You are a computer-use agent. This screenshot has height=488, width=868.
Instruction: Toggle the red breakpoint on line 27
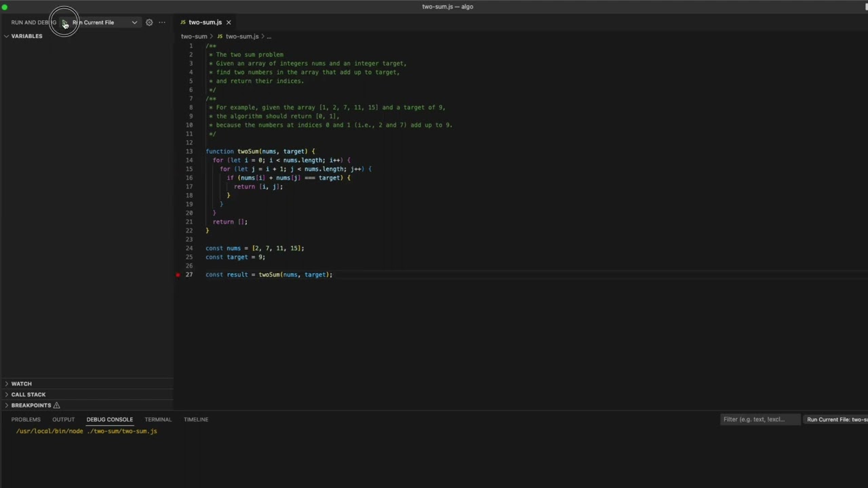(x=178, y=274)
